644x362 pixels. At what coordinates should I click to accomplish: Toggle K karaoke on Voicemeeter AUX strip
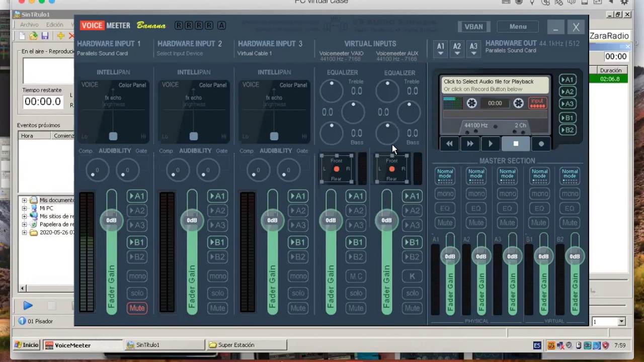pos(412,276)
